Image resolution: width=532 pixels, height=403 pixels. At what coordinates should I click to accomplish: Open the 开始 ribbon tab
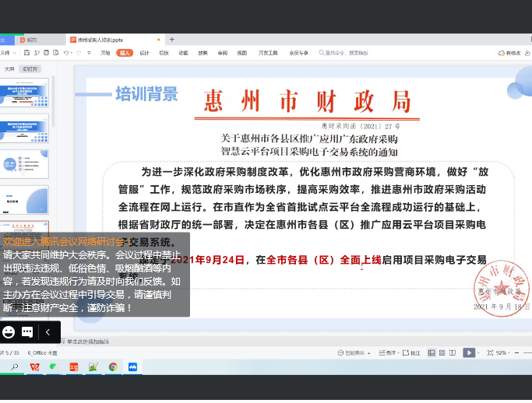[x=105, y=53]
